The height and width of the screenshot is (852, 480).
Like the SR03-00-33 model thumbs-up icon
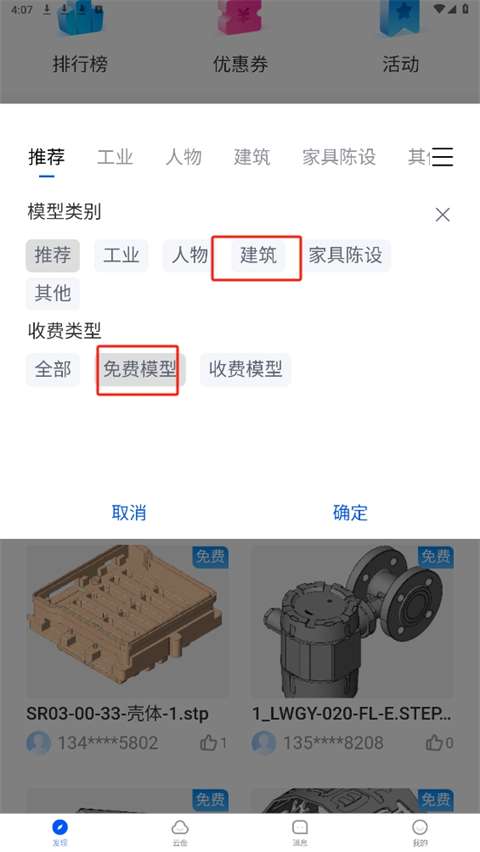tap(209, 743)
